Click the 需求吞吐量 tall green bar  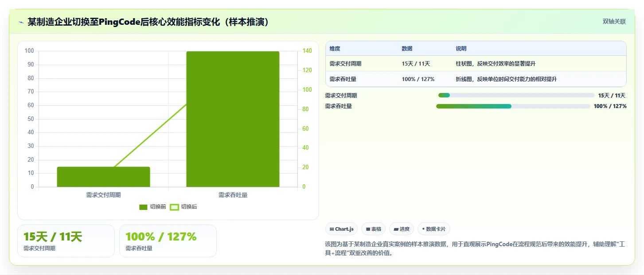point(233,119)
